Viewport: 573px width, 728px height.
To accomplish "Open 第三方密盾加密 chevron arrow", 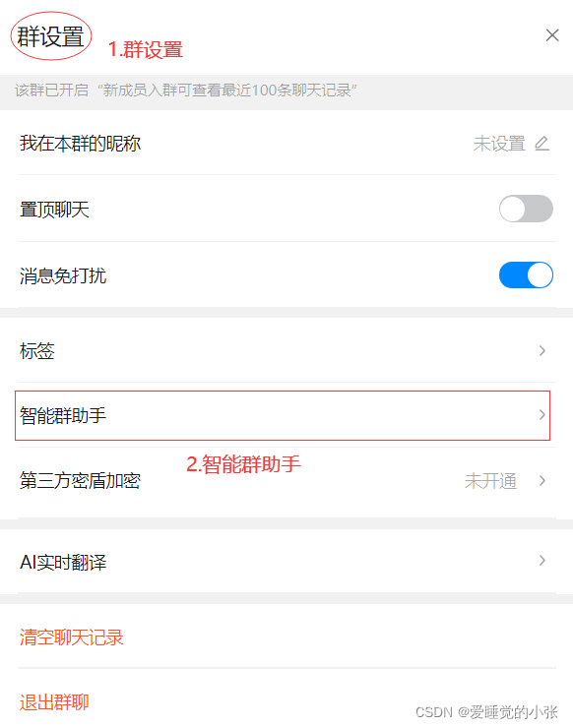I will point(541,480).
